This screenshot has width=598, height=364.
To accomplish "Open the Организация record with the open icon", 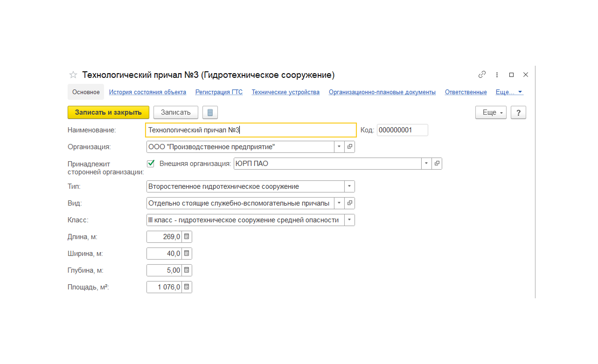I will 350,147.
